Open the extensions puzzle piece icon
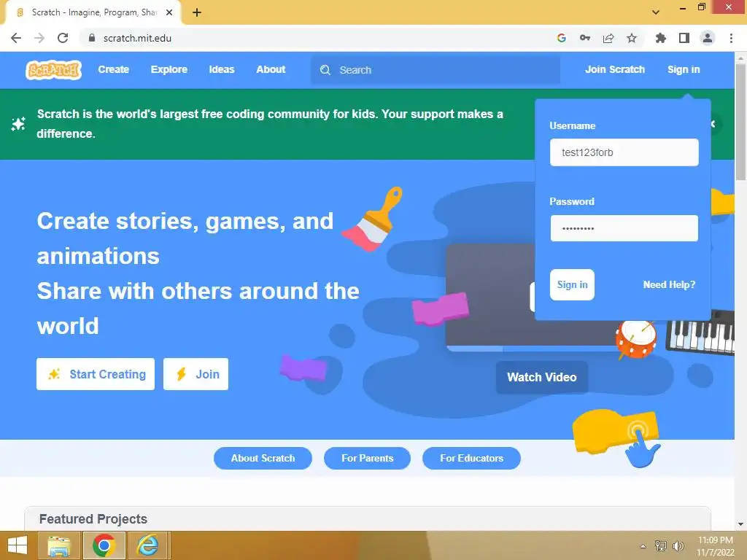The width and height of the screenshot is (747, 560). [x=660, y=38]
